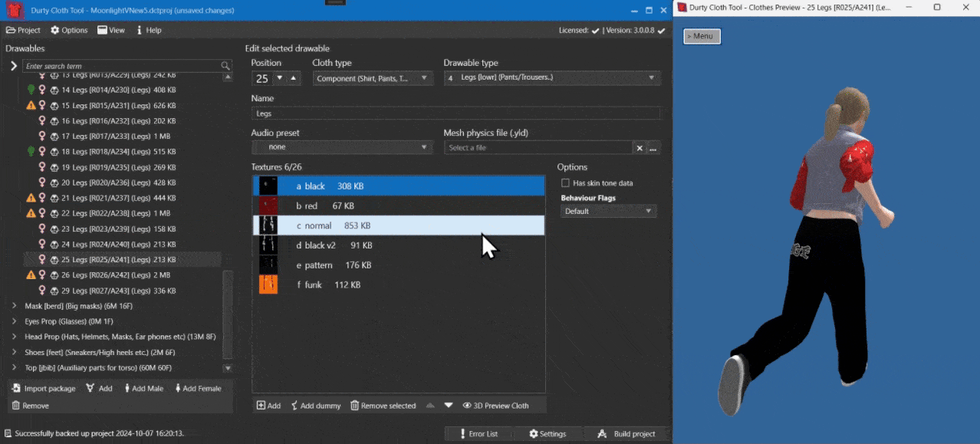Open the Behaviour Flags dropdown
This screenshot has height=444, width=980.
coord(608,211)
